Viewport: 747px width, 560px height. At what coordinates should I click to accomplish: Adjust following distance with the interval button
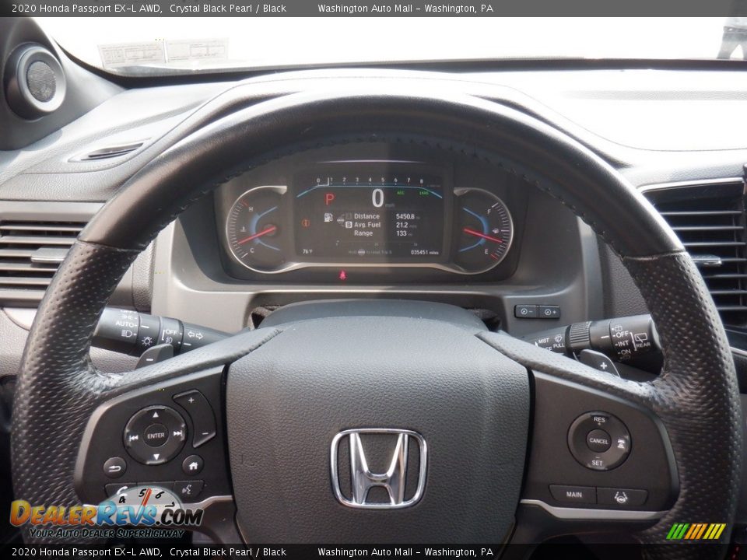pyautogui.click(x=621, y=444)
